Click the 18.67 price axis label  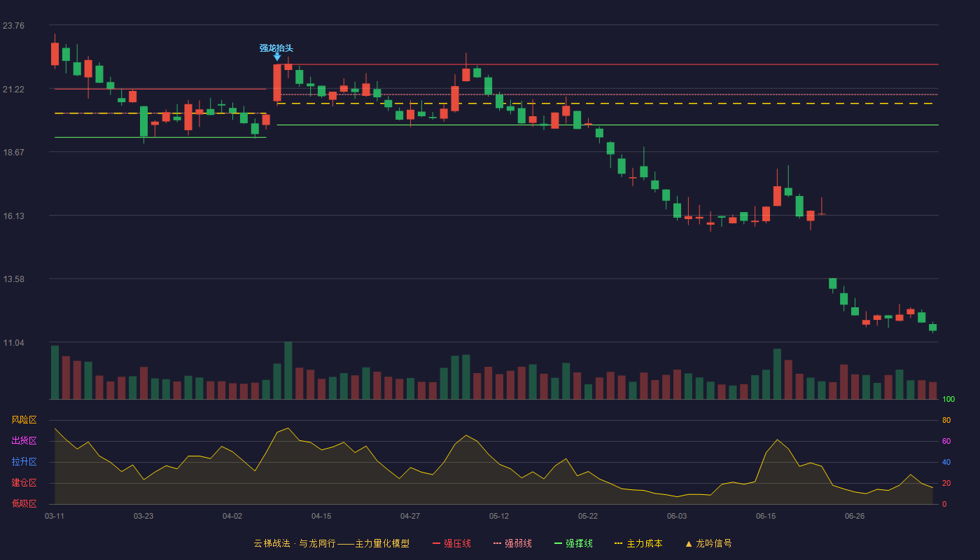click(x=13, y=153)
